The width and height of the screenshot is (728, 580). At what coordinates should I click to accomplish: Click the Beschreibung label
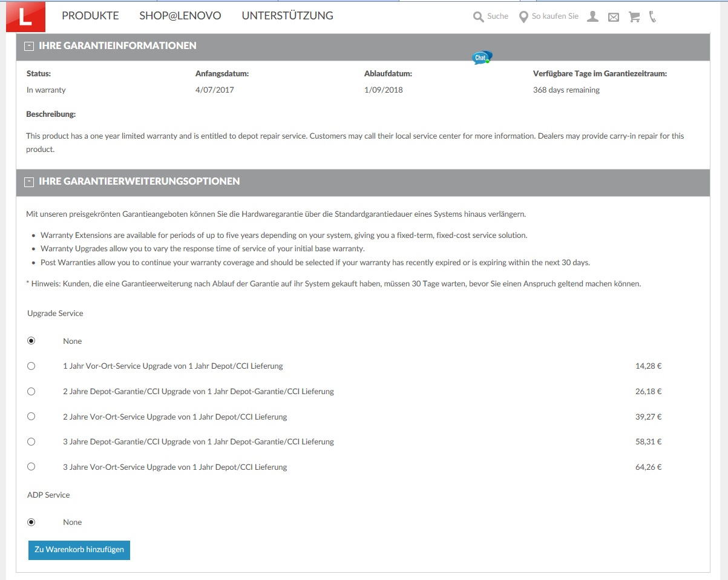51,114
